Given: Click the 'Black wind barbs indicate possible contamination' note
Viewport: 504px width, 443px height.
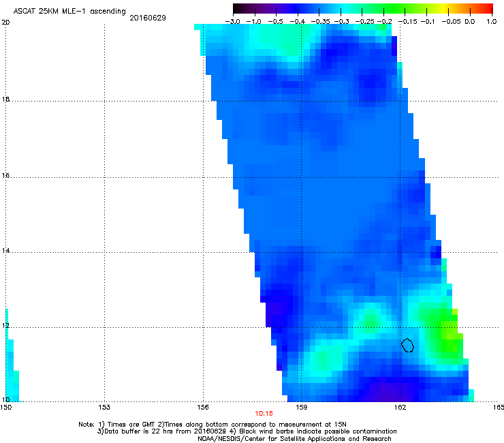Looking at the screenshot, I should (x=318, y=431).
